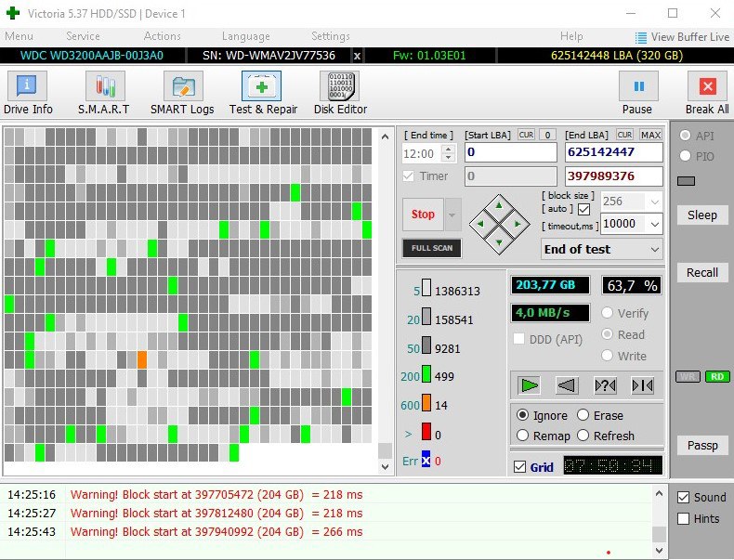This screenshot has width=734, height=560.
Task: Expand the Stop button dropdown arrow
Action: [452, 215]
